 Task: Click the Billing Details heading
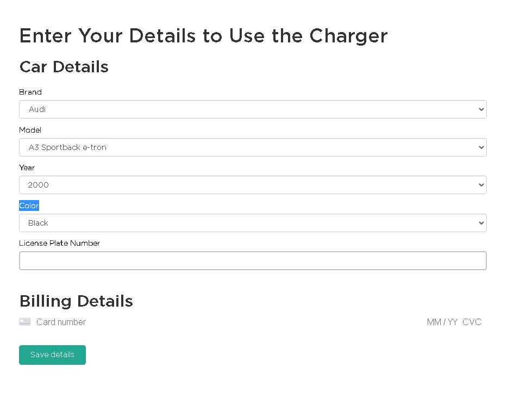pos(76,301)
